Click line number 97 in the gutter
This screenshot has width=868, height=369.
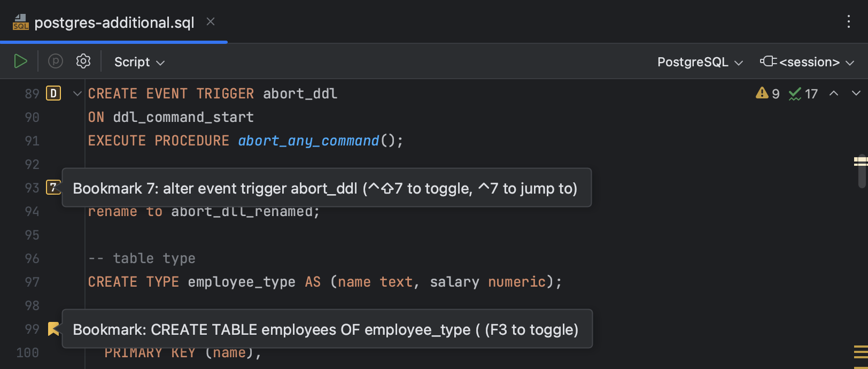(32, 282)
